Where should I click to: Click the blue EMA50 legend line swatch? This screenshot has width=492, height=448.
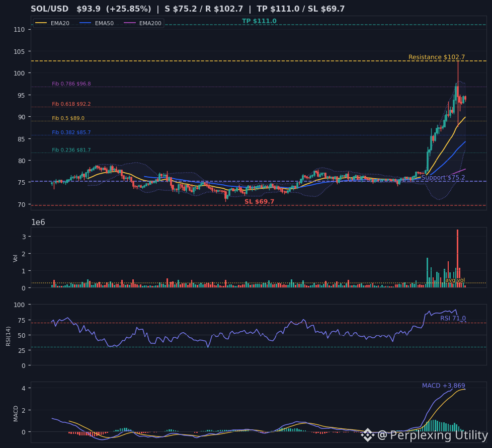tap(85, 23)
